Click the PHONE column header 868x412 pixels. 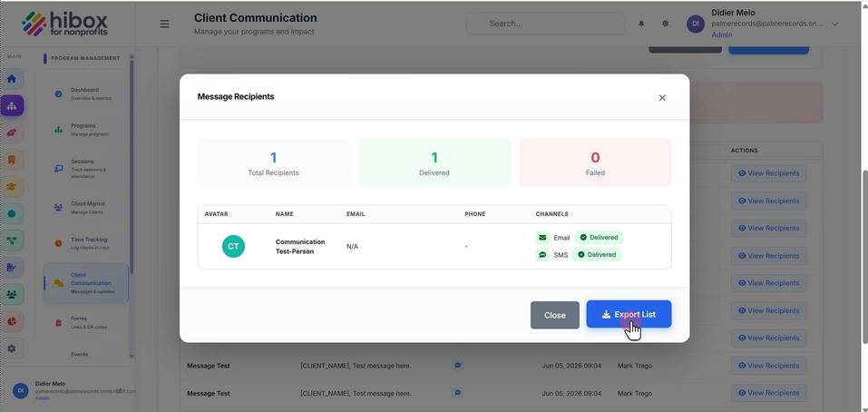point(475,214)
